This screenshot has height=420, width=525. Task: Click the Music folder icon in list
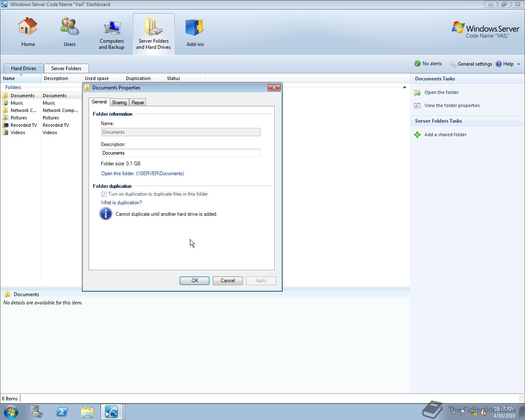[x=5, y=103]
